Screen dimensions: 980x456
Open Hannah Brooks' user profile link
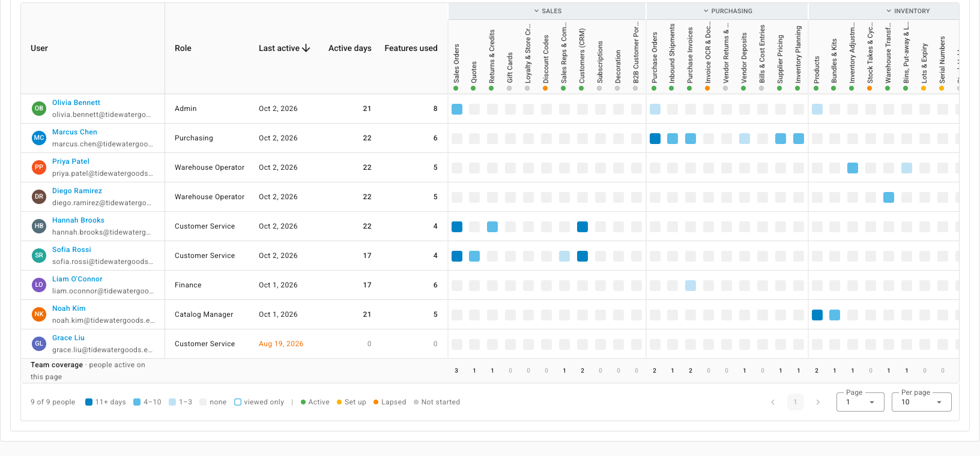(78, 220)
